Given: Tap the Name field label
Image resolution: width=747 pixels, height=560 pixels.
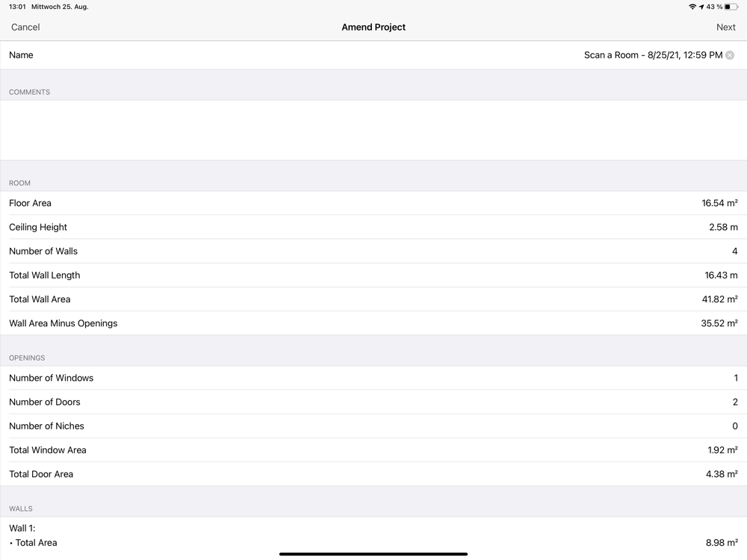Looking at the screenshot, I should tap(21, 55).
